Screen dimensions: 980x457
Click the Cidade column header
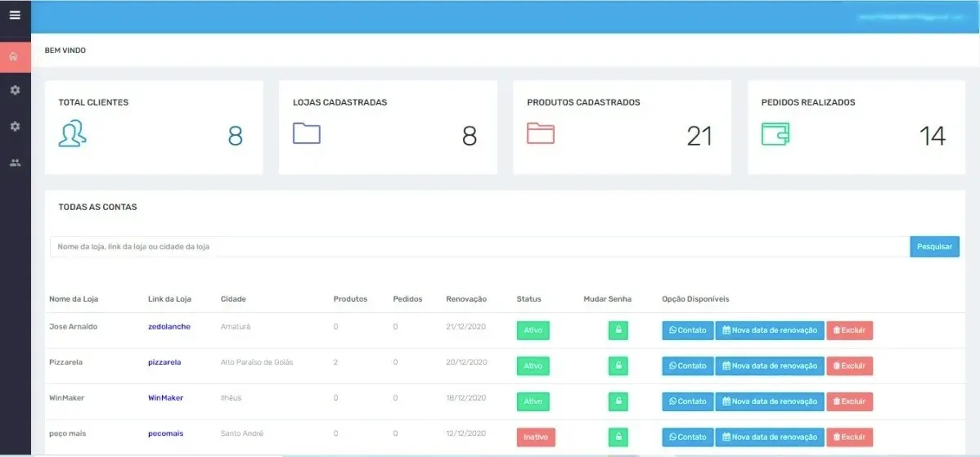tap(233, 299)
